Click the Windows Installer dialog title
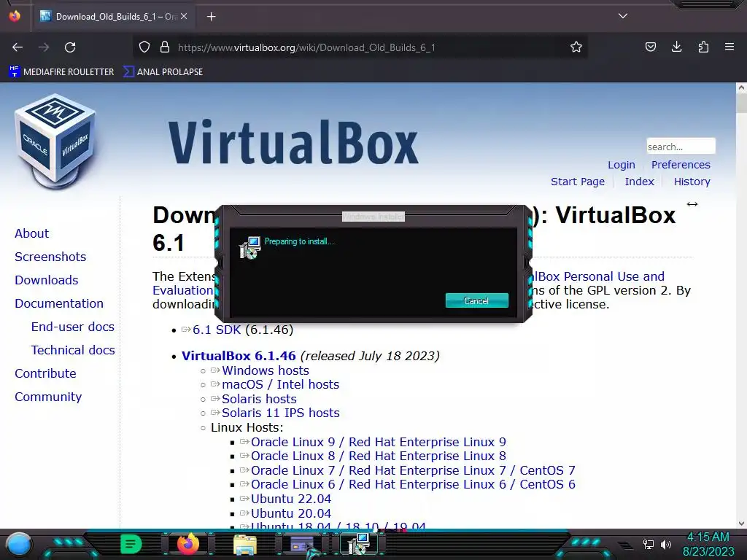The image size is (747, 560). [373, 217]
